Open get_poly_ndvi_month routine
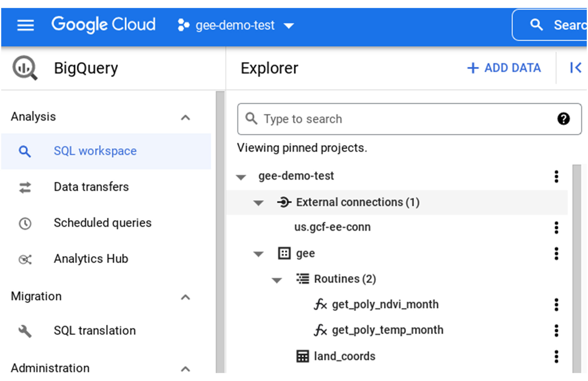 pyautogui.click(x=385, y=305)
